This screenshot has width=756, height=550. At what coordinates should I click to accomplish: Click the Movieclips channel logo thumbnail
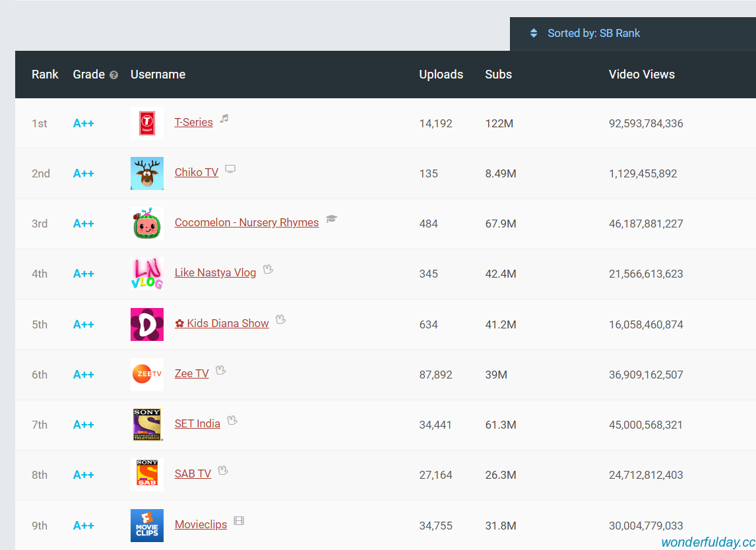coord(146,526)
